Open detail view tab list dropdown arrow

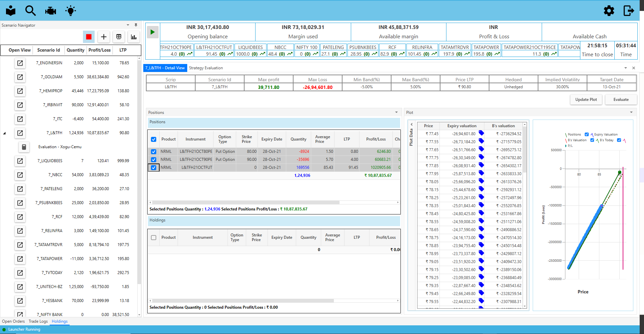(626, 68)
